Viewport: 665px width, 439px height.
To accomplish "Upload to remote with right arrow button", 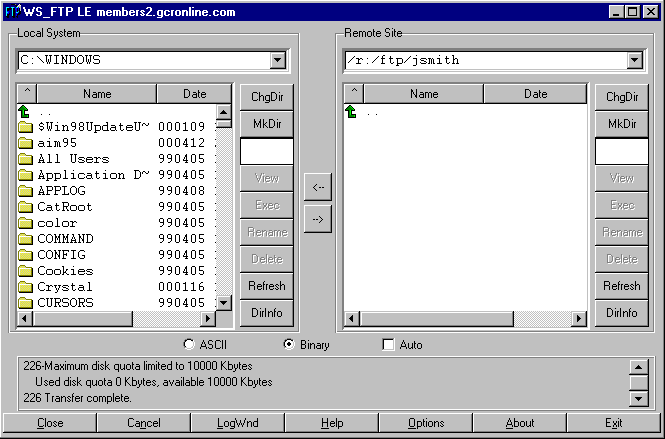I will click(x=318, y=219).
